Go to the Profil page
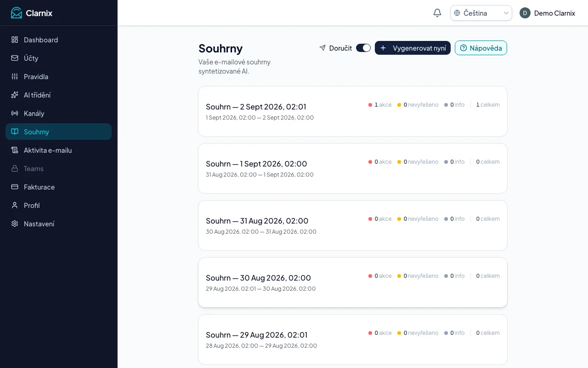Image resolution: width=588 pixels, height=368 pixels. coord(58,205)
